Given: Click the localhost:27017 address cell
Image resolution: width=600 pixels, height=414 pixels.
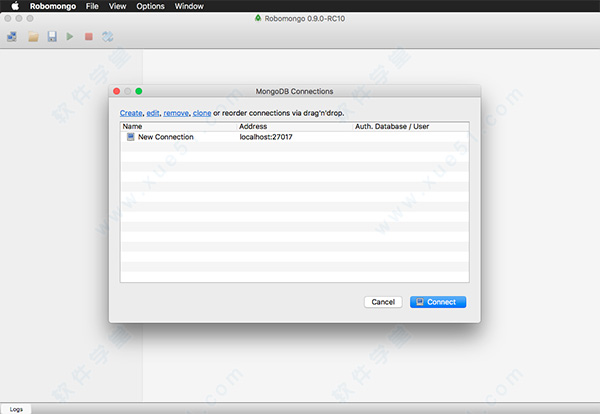Looking at the screenshot, I should [x=266, y=137].
